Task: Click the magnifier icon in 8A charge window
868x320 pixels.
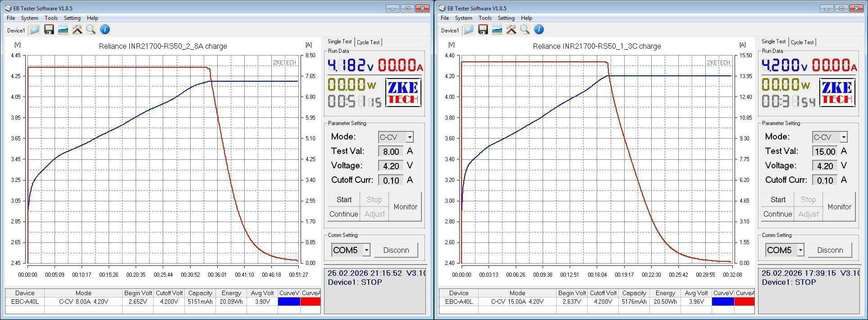Action: point(91,30)
